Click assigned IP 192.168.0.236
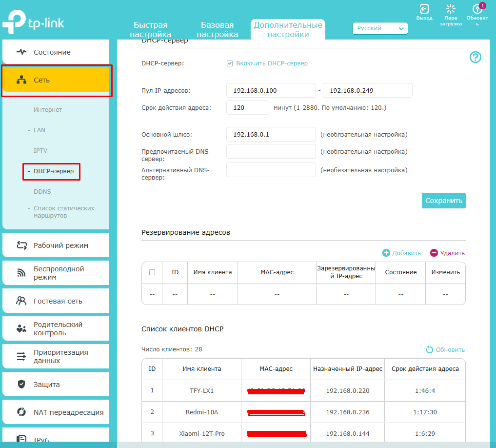 pos(348,412)
